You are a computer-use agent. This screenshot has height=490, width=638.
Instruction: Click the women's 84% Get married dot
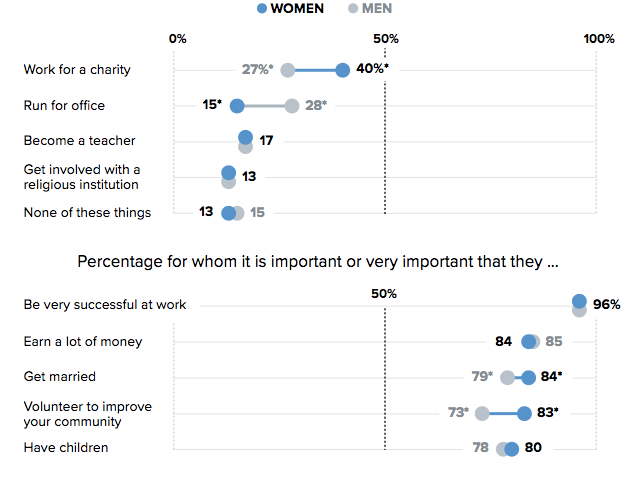tap(529, 377)
